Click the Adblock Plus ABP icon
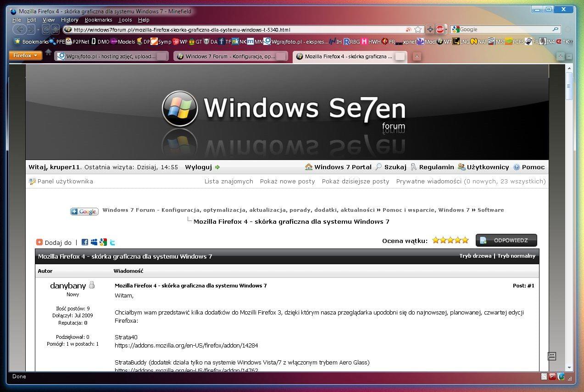 point(439,29)
